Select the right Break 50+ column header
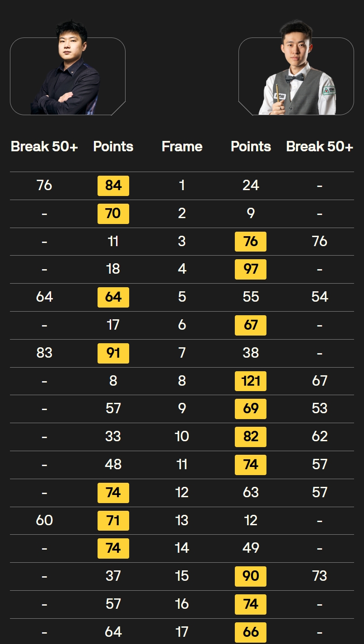This screenshot has height=644, width=364. coord(319,146)
